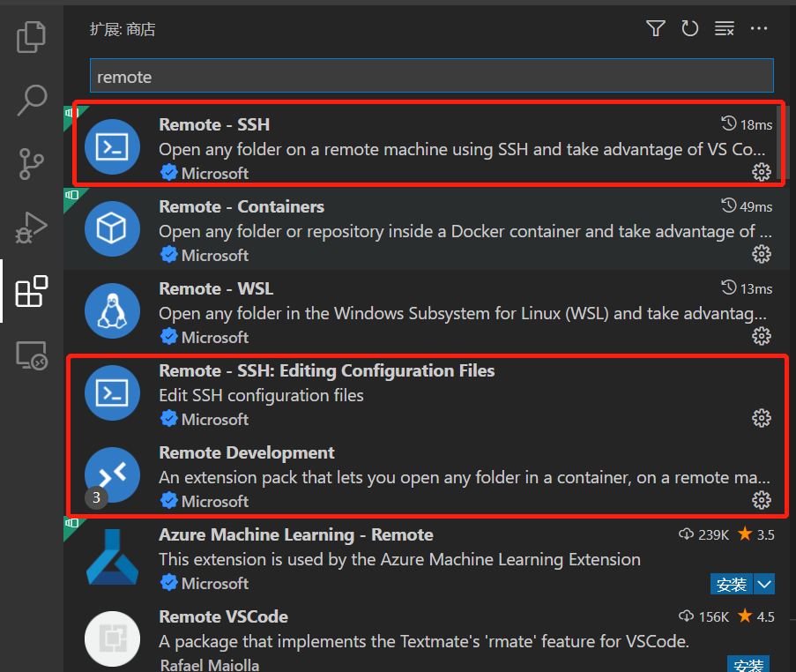Screen dimensions: 796x672
Task: Open manage gear for Remote - SSH
Action: point(762,172)
